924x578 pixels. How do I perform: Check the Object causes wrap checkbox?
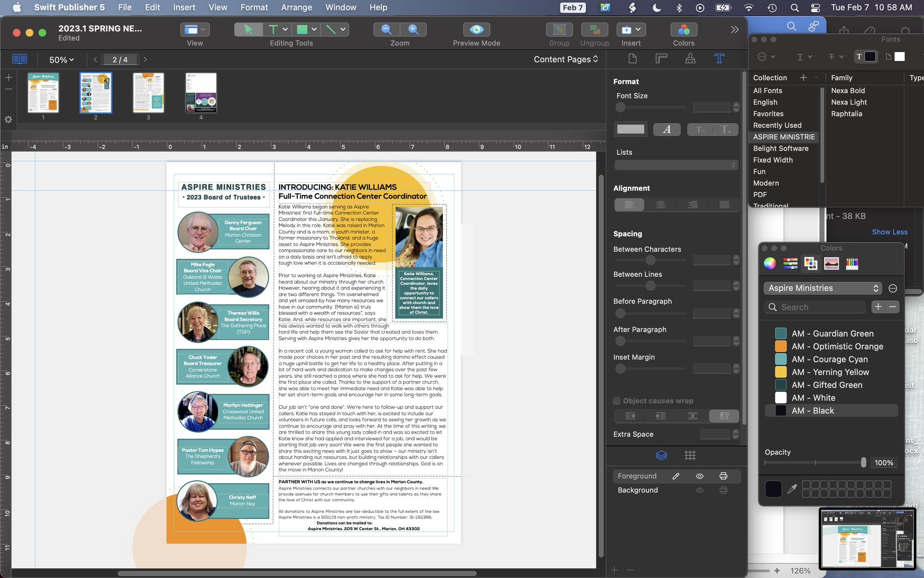coord(617,401)
